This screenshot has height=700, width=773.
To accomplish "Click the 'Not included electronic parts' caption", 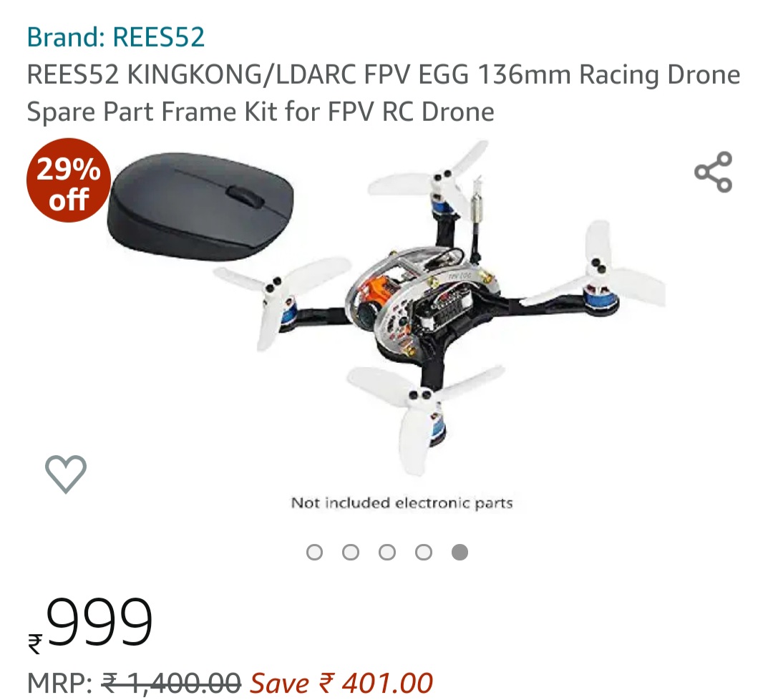I will (x=402, y=503).
